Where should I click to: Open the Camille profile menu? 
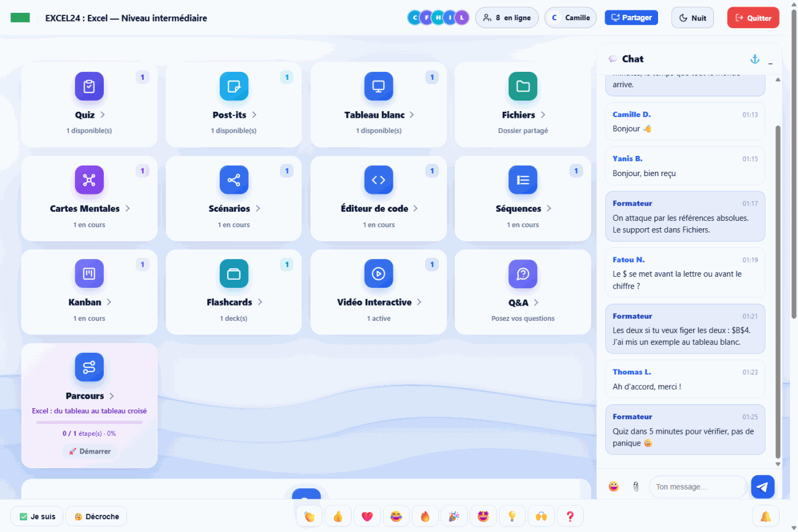point(571,18)
